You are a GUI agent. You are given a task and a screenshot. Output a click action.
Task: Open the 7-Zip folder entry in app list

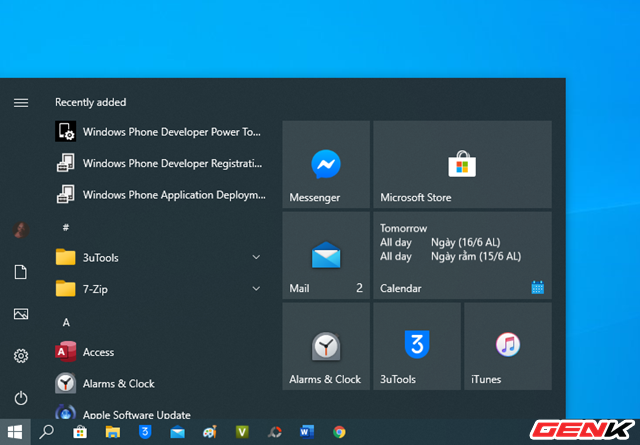click(x=160, y=289)
